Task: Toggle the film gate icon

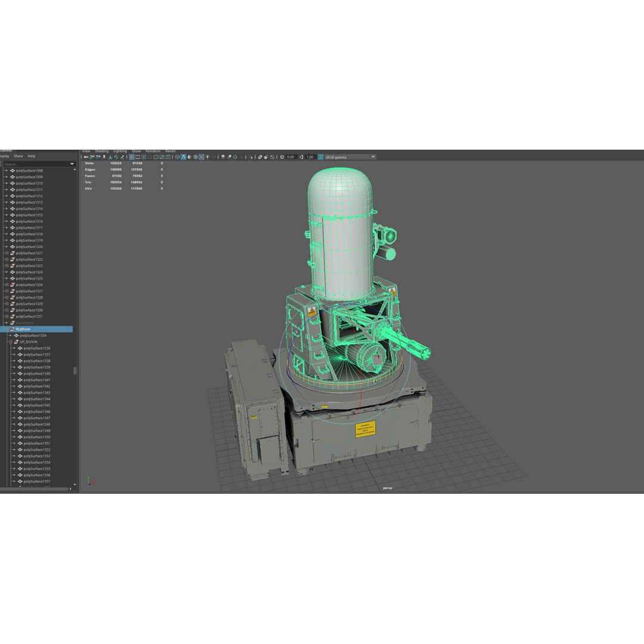Action: click(138, 157)
